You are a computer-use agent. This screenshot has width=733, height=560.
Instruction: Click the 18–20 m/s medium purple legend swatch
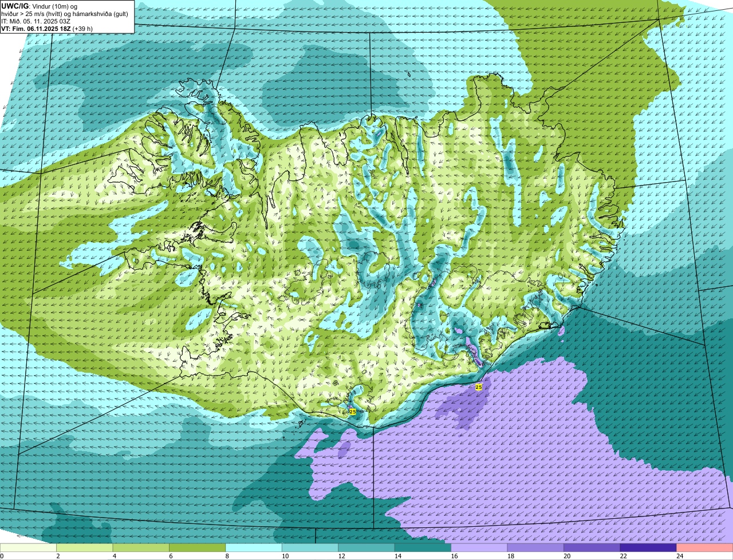(536, 547)
